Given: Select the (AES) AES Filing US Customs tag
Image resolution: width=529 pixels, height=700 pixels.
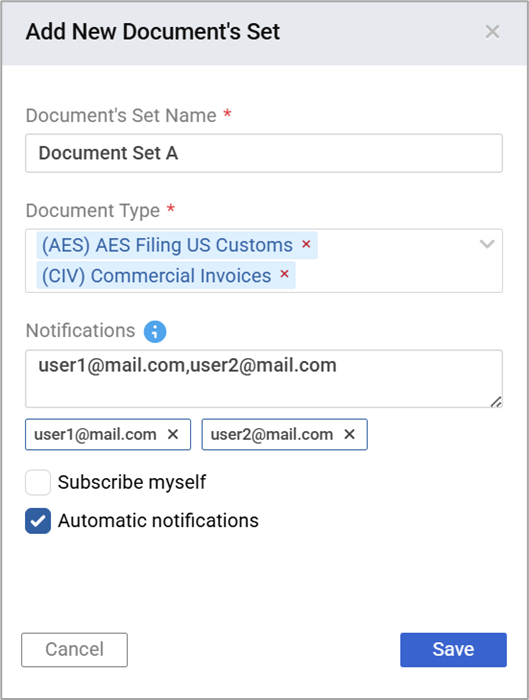Looking at the screenshot, I should tap(167, 245).
